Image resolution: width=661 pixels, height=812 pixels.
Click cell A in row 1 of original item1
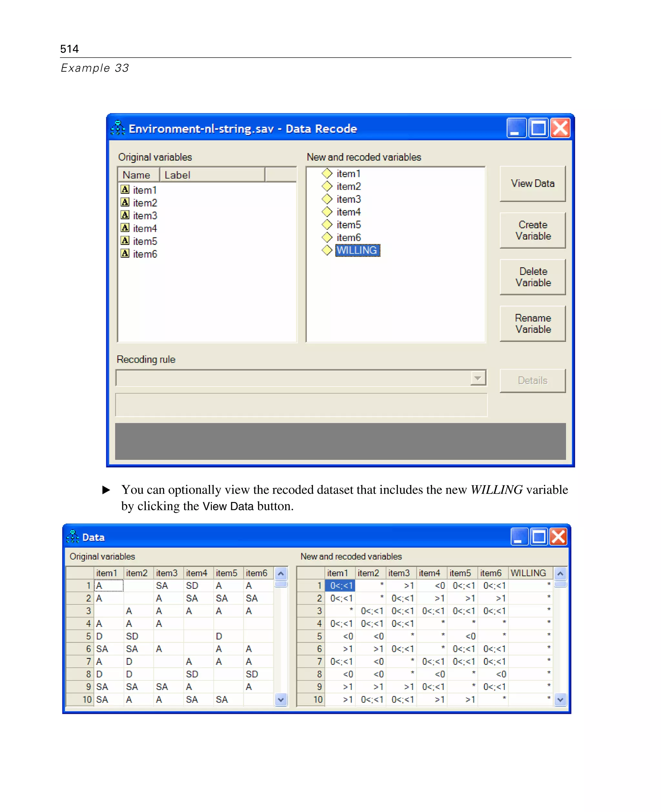click(x=108, y=585)
